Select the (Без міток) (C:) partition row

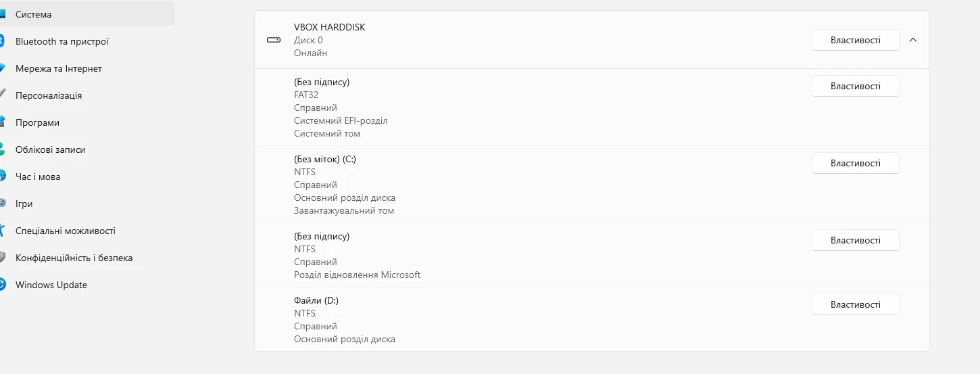click(591, 185)
